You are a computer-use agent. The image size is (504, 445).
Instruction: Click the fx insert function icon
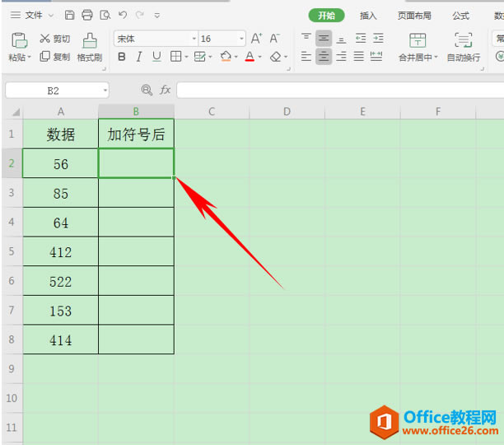tap(166, 90)
